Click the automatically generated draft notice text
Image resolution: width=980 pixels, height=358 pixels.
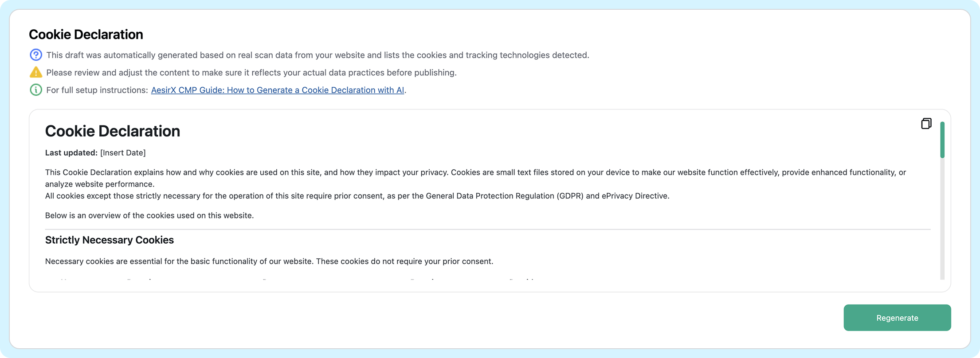(x=318, y=55)
